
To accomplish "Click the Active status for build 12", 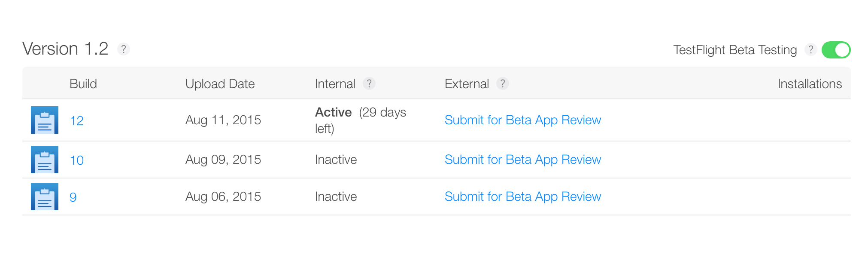I will pyautogui.click(x=334, y=112).
